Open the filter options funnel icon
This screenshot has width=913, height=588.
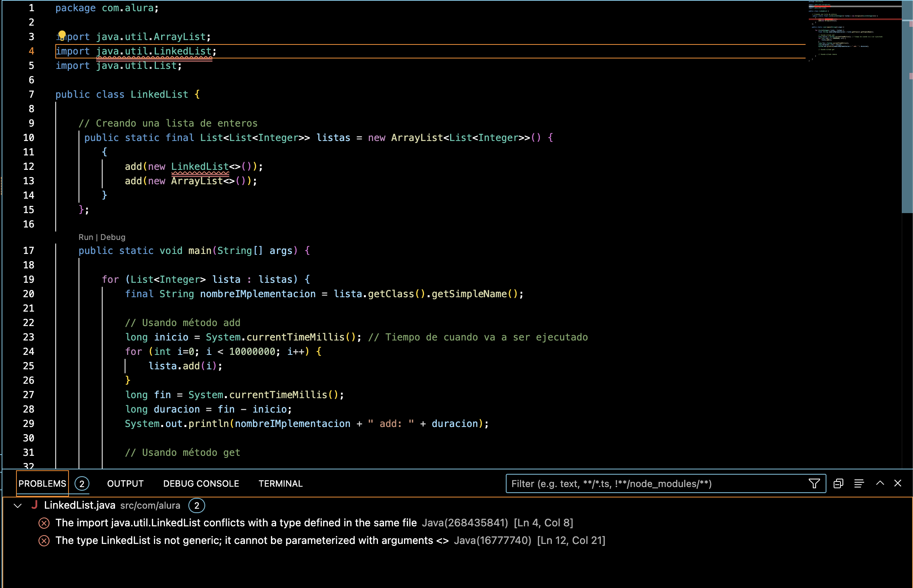[x=814, y=483]
